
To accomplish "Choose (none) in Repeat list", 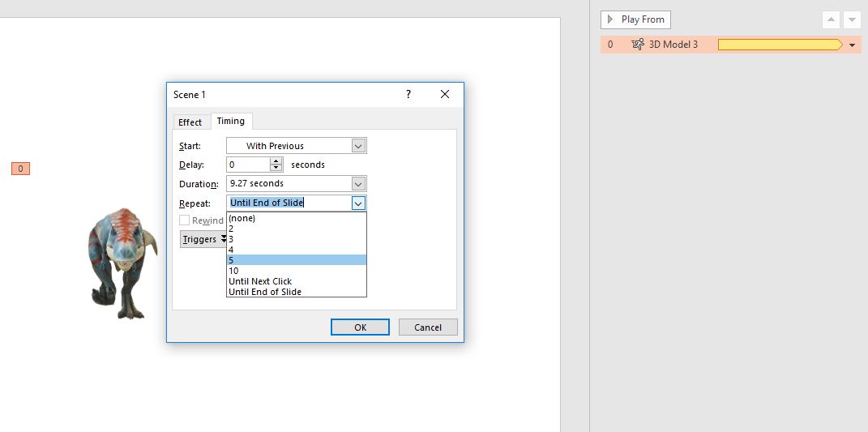I will pyautogui.click(x=296, y=218).
